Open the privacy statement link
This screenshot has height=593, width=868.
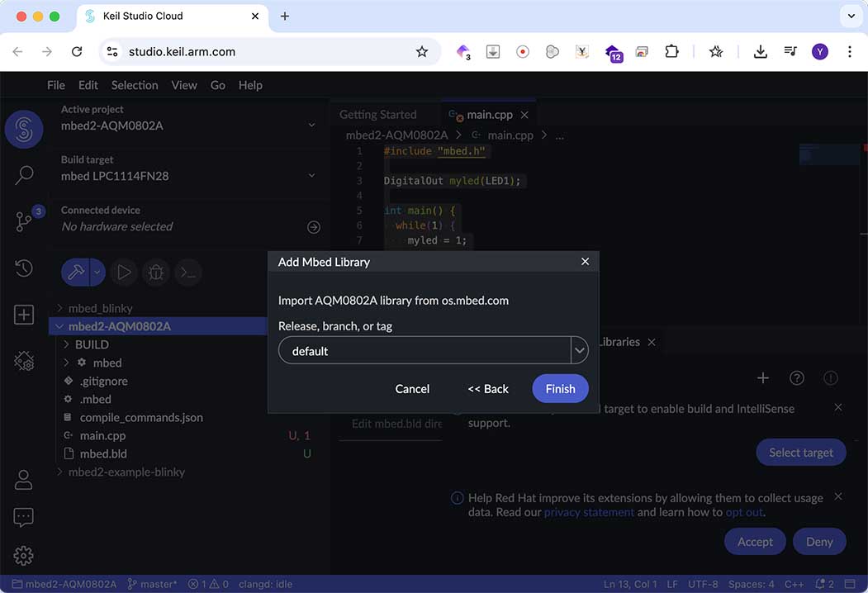tap(589, 512)
